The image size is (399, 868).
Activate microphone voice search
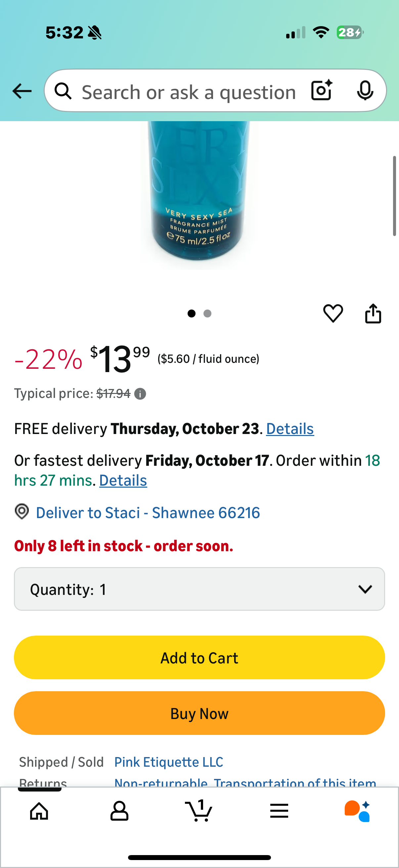(x=365, y=91)
